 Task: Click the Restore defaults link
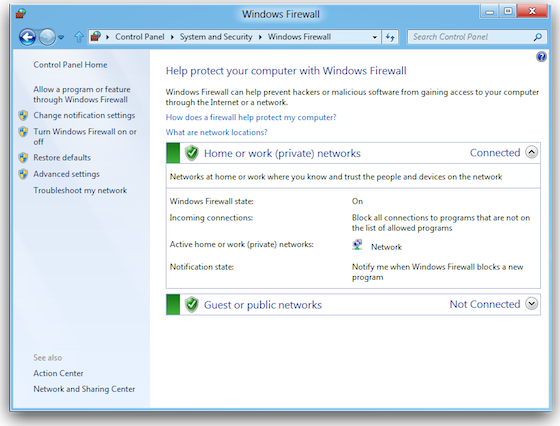pyautogui.click(x=62, y=157)
